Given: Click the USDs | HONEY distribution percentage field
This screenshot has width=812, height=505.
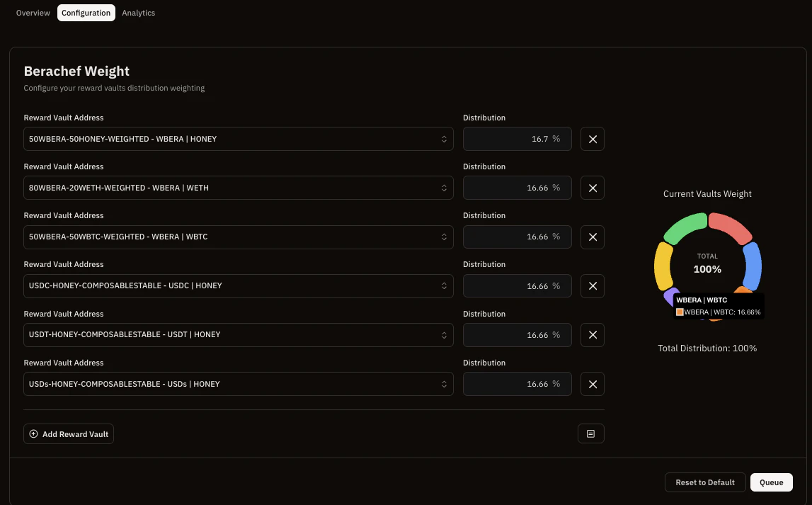Looking at the screenshot, I should pos(517,383).
